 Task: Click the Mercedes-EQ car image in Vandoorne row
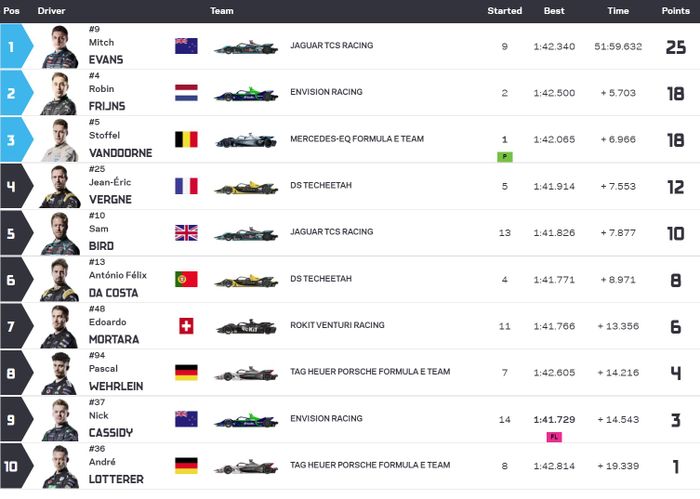pyautogui.click(x=246, y=141)
